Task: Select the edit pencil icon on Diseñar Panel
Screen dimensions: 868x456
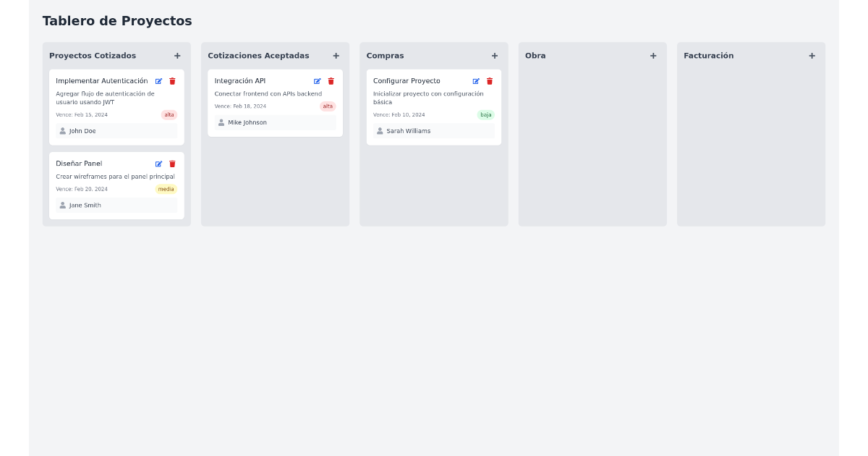Action: pyautogui.click(x=158, y=164)
